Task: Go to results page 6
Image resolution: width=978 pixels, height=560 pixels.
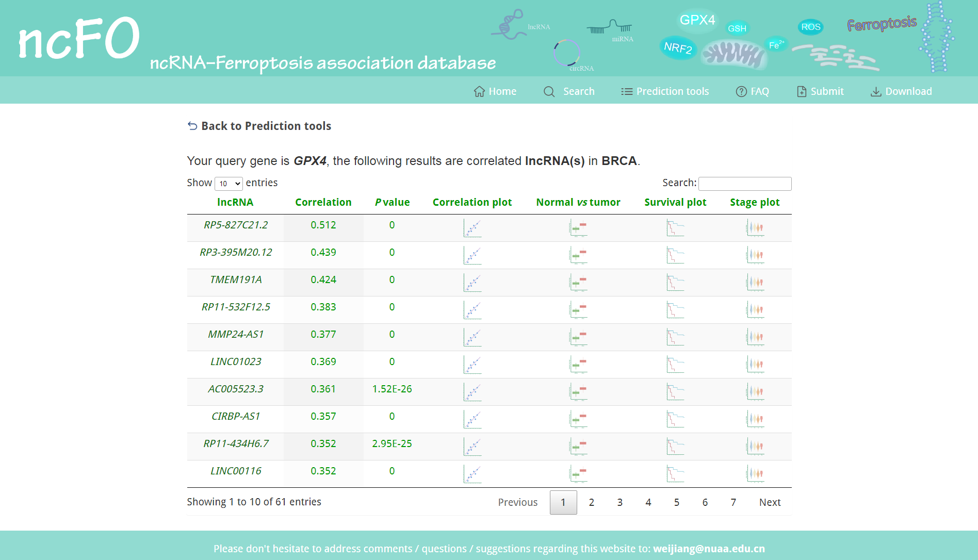Action: (x=705, y=502)
